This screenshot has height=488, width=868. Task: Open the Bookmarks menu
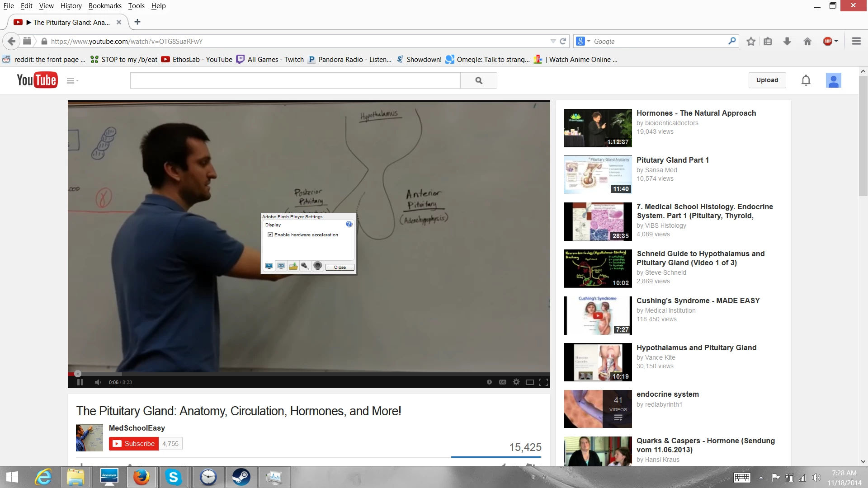105,6
